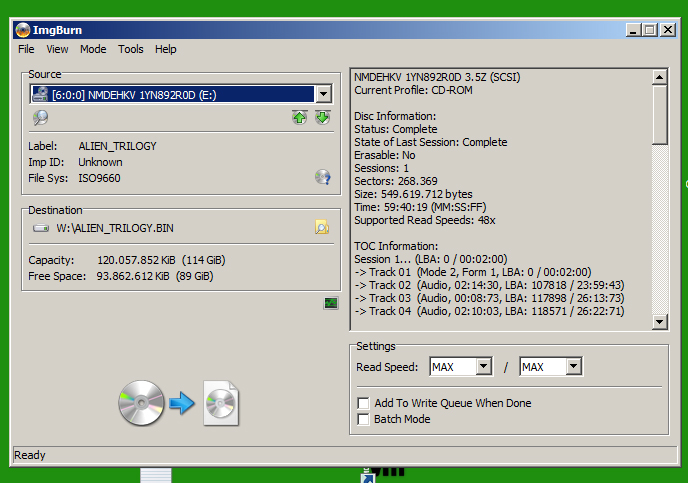Expand the first Read Speed MAX dropdown
Screen dimensions: 688x483
coord(484,366)
